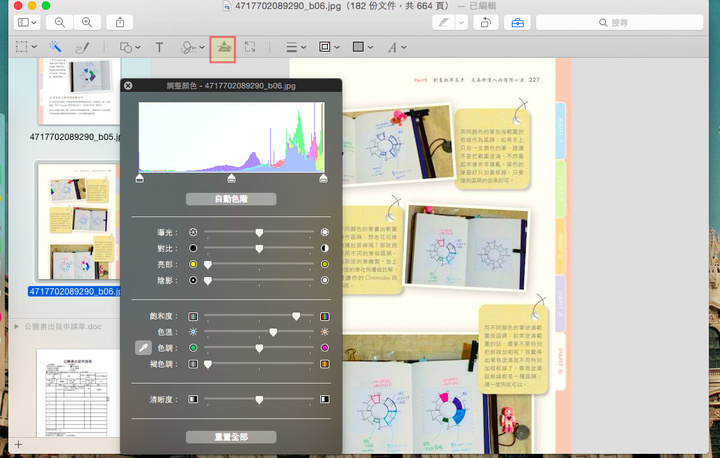Click the 自動色階 auto levels button
Screen dimensions: 720x458
pyautogui.click(x=231, y=199)
